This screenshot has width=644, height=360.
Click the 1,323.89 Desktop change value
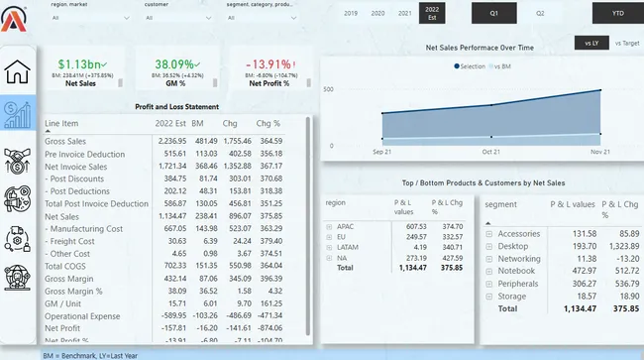tap(624, 247)
